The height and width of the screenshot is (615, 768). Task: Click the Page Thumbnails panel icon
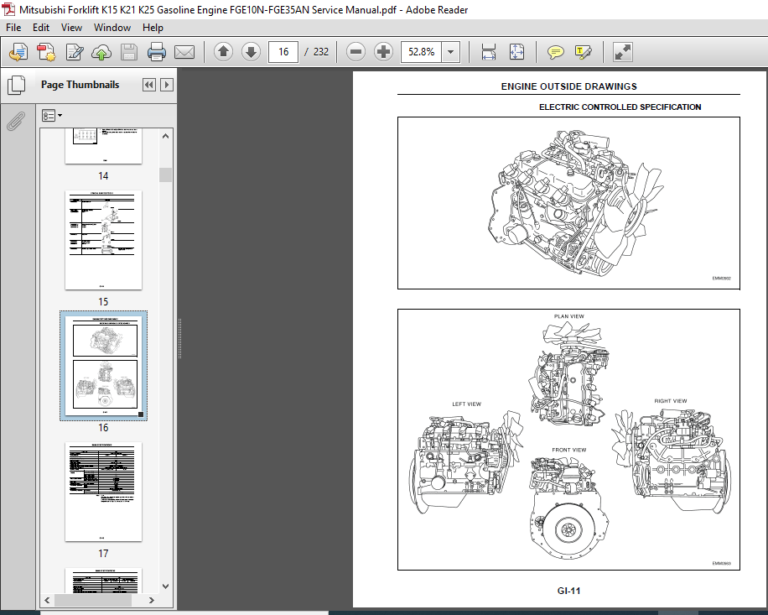tap(16, 85)
